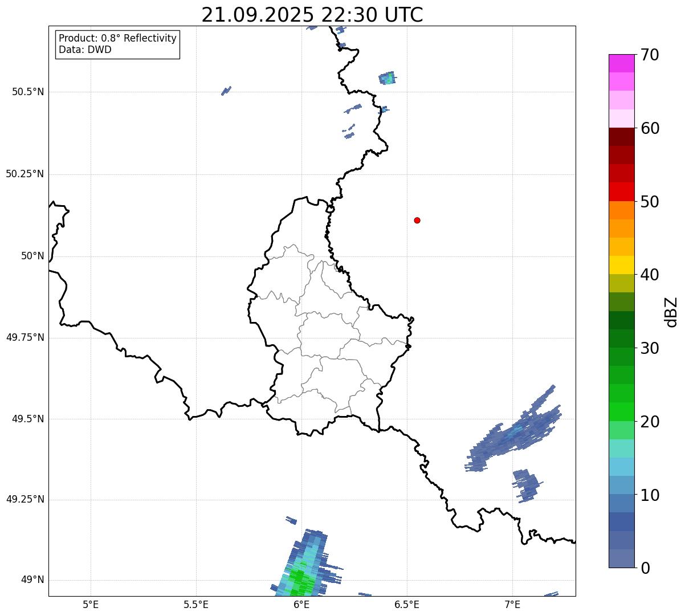Click the "Product: 0.8° Reflectivity" label

(118, 38)
